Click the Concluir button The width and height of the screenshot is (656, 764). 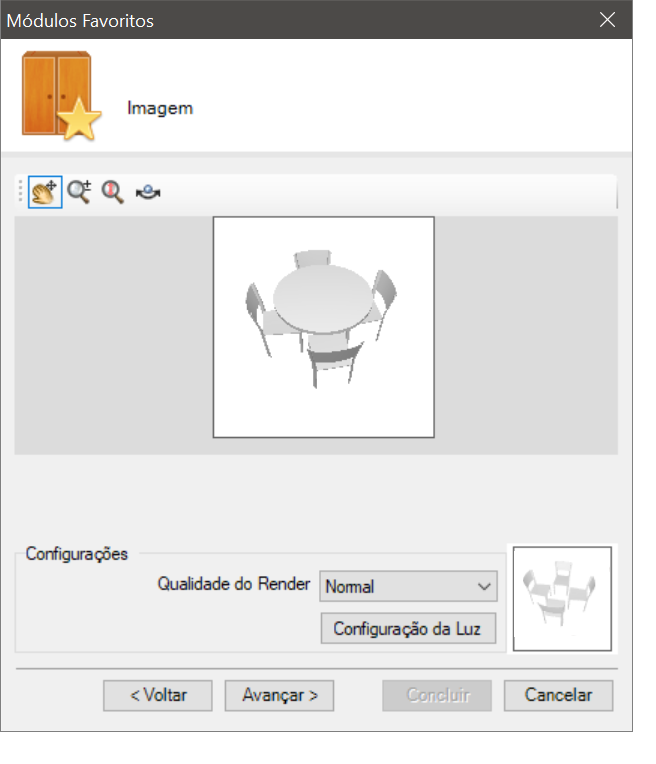click(x=437, y=695)
